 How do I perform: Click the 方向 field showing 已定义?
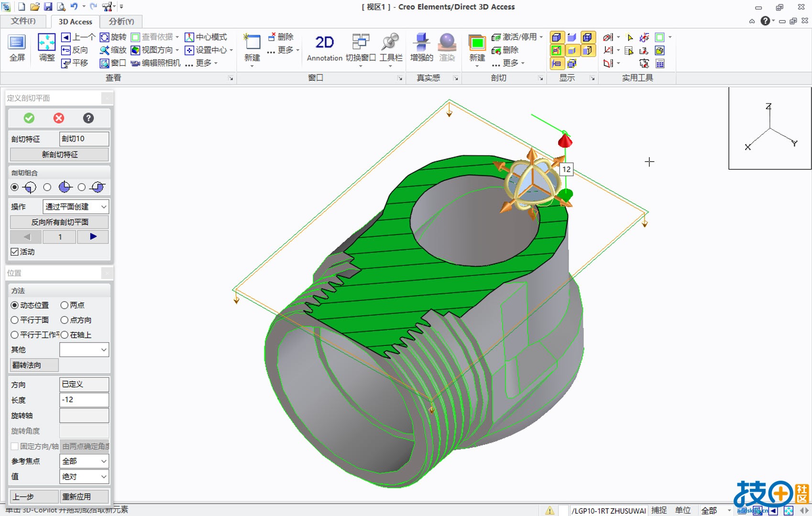coord(84,384)
